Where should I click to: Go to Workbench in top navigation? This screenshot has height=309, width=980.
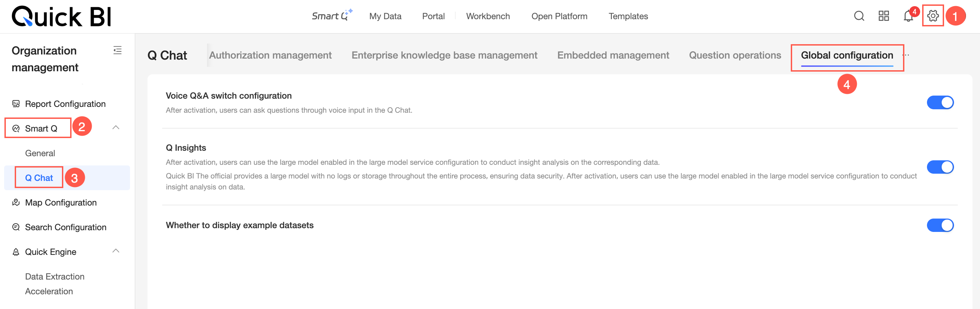point(488,16)
